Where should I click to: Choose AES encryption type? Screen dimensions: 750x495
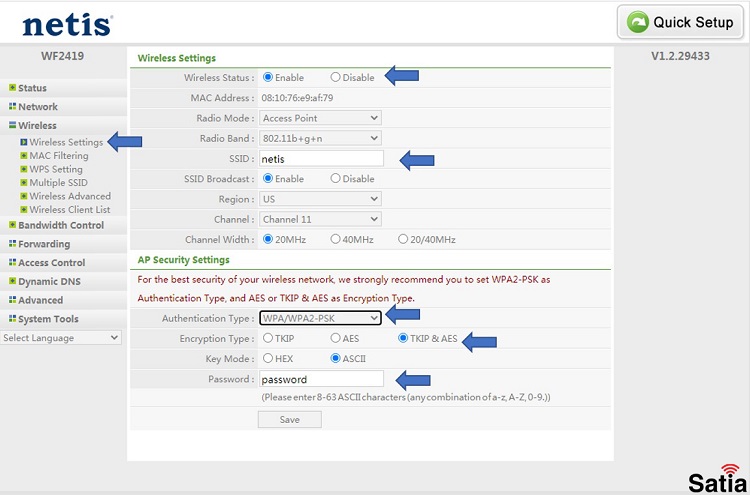335,339
